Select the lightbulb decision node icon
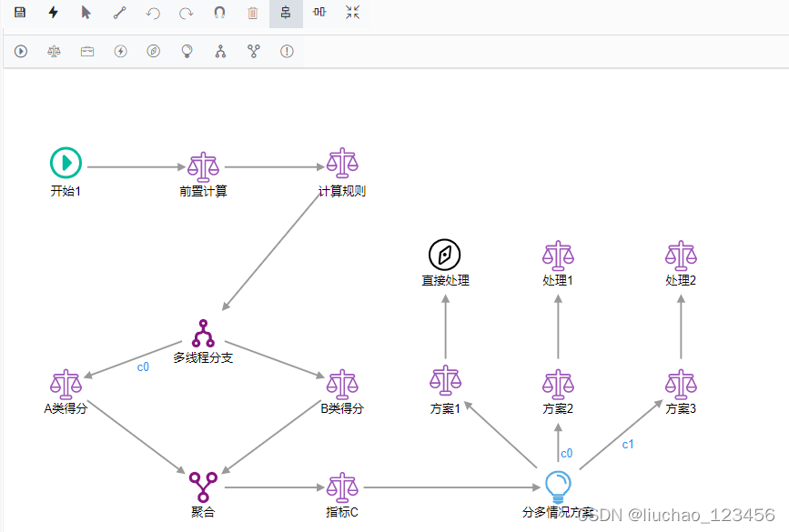The height and width of the screenshot is (532, 789). click(x=186, y=51)
